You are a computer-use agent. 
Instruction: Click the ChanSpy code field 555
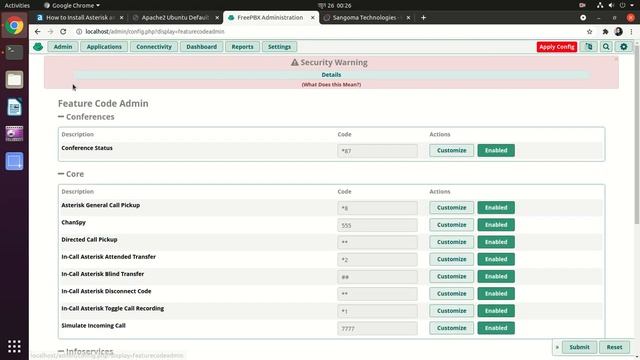(378, 225)
